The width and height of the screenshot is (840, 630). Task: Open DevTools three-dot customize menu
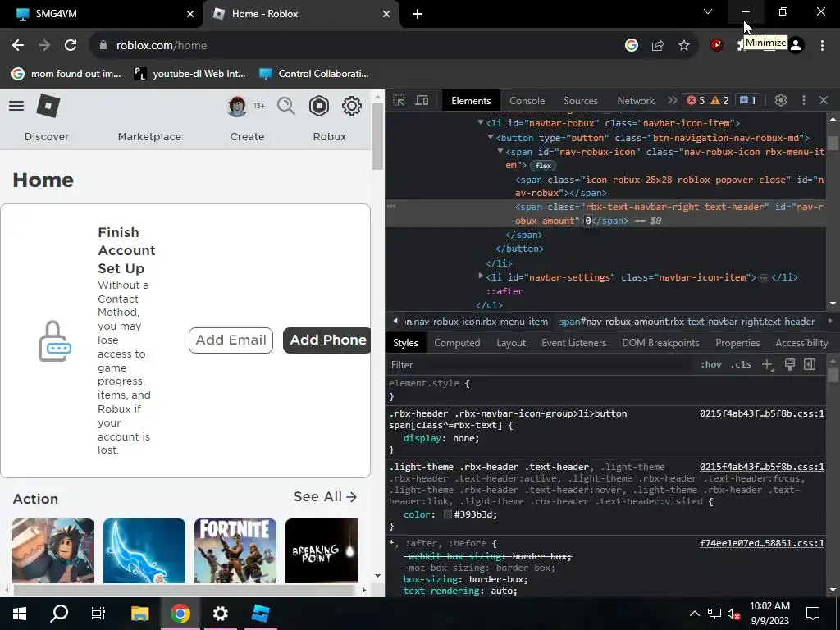pos(804,100)
